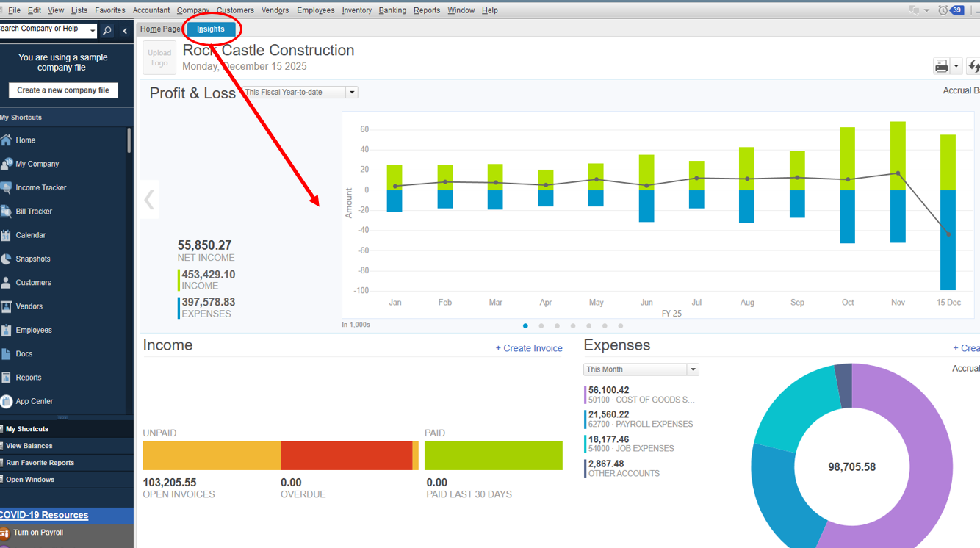Switch to the Home Page tab
Viewport: 980px width, 548px height.
point(160,29)
